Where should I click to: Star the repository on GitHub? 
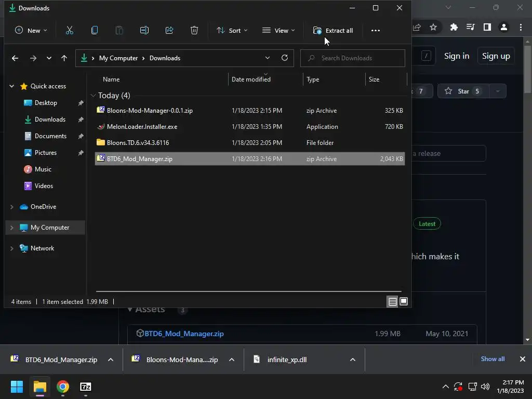[463, 91]
